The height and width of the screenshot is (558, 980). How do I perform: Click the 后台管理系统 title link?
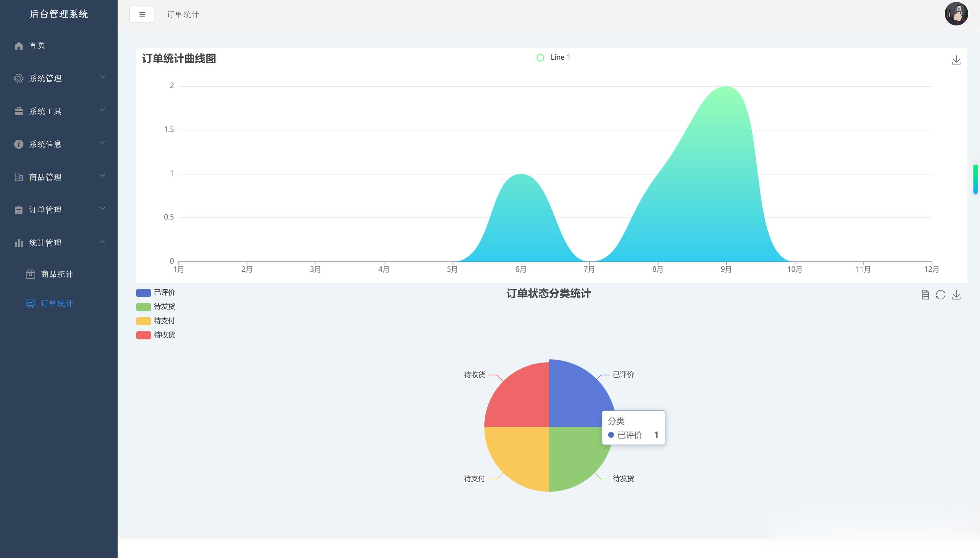59,14
